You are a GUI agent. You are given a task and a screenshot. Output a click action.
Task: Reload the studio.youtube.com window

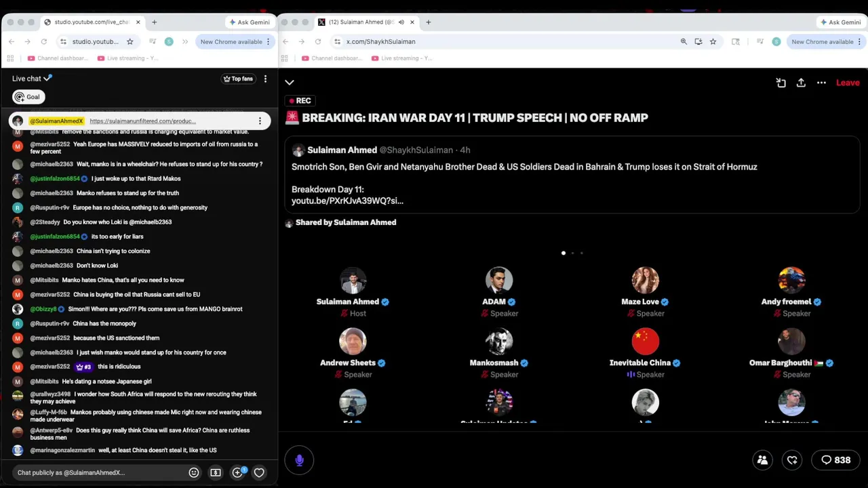[x=43, y=41]
